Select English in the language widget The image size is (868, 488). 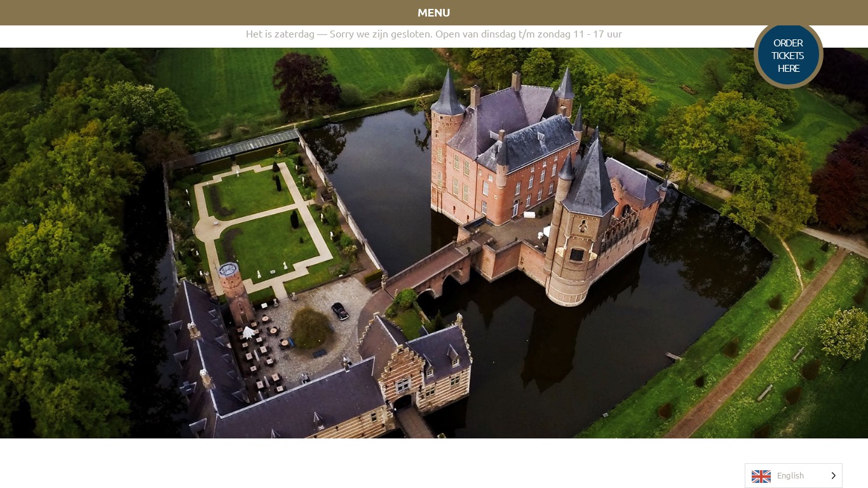(790, 475)
